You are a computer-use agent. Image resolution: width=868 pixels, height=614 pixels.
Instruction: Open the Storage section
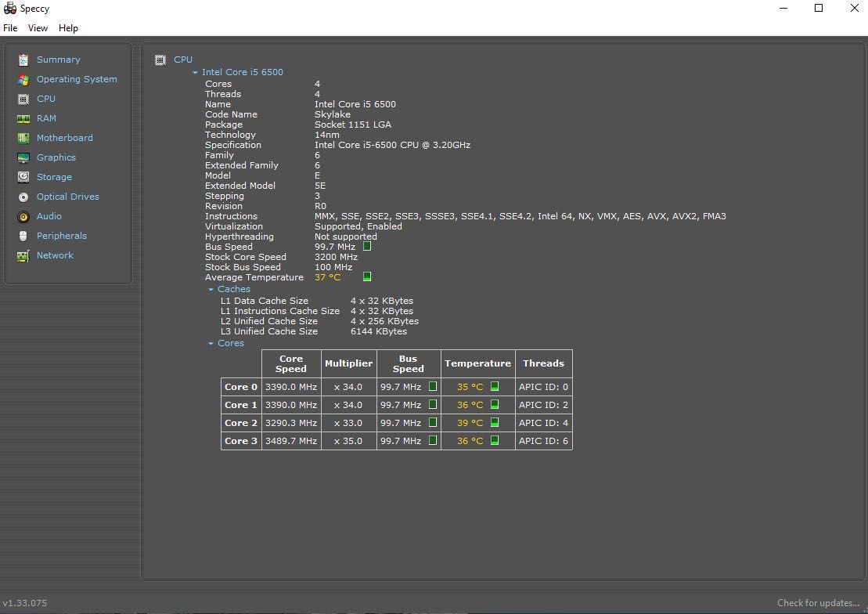pos(54,177)
